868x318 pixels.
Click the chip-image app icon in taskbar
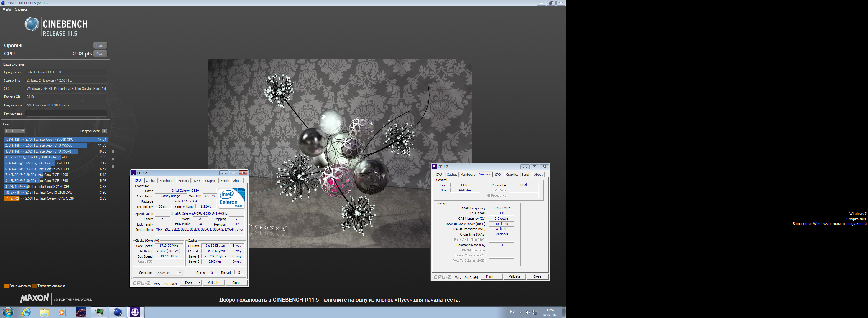point(81,312)
